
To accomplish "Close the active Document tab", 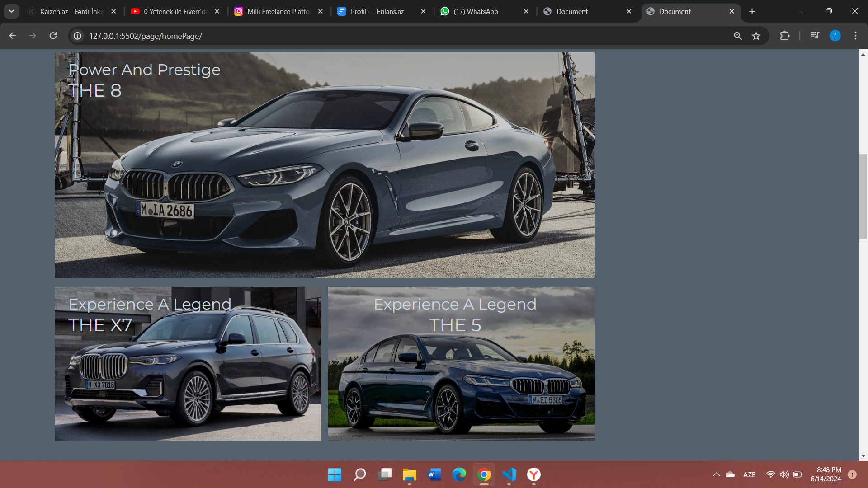I will pos(731,11).
